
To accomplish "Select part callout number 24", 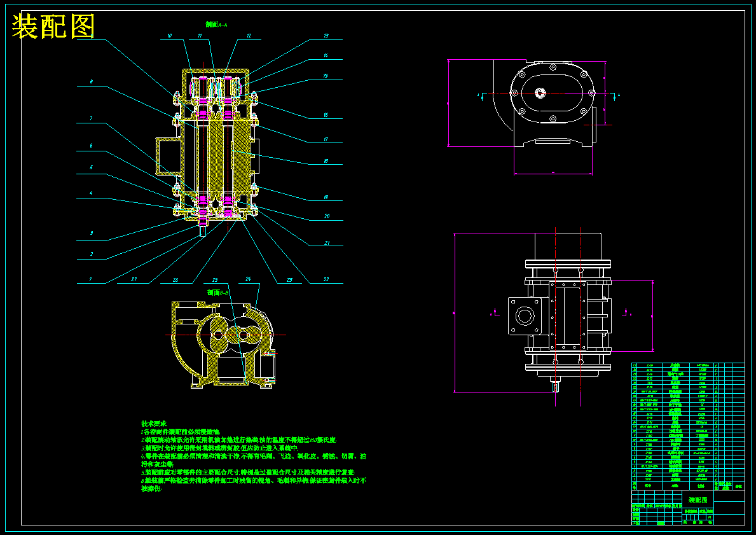I will coord(249,279).
